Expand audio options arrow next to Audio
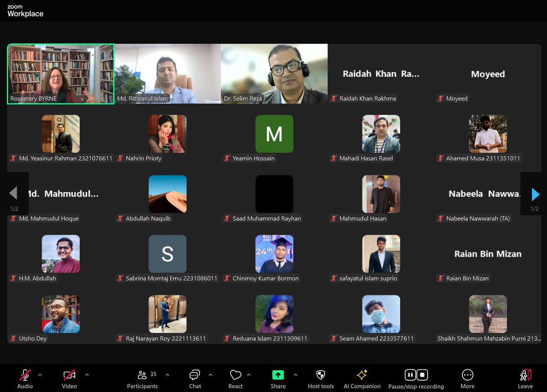Viewport: 547px width, 392px height. [40, 375]
